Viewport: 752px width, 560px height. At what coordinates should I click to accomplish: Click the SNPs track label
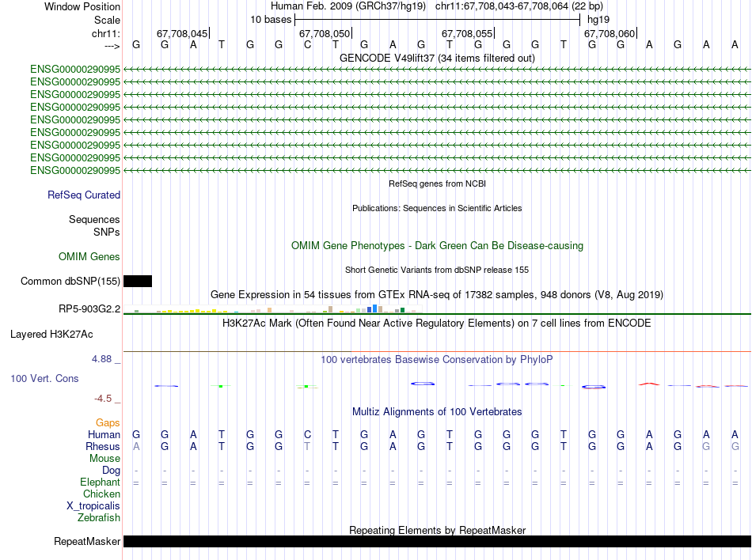(107, 232)
